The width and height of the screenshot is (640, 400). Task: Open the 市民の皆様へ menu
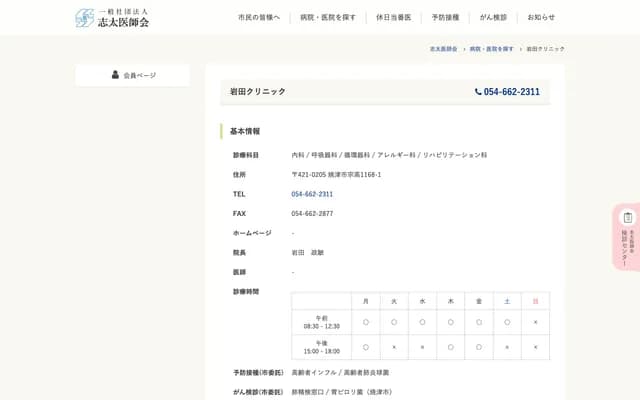[x=259, y=18]
